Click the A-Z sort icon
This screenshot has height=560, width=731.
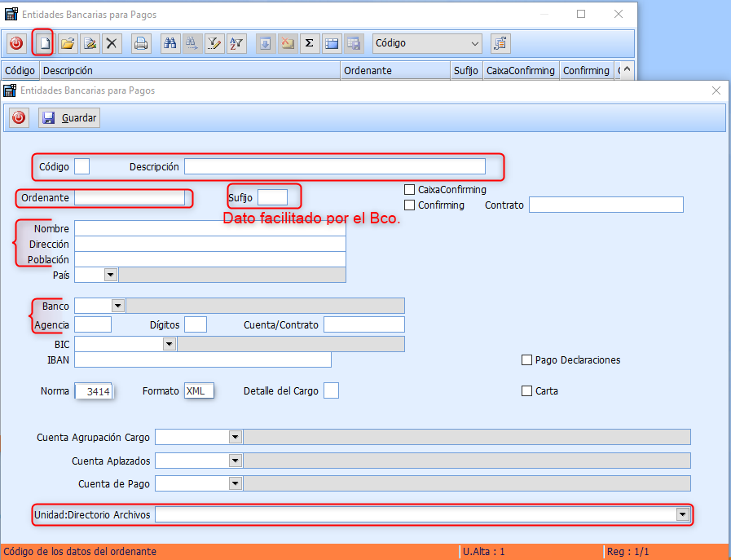[236, 43]
